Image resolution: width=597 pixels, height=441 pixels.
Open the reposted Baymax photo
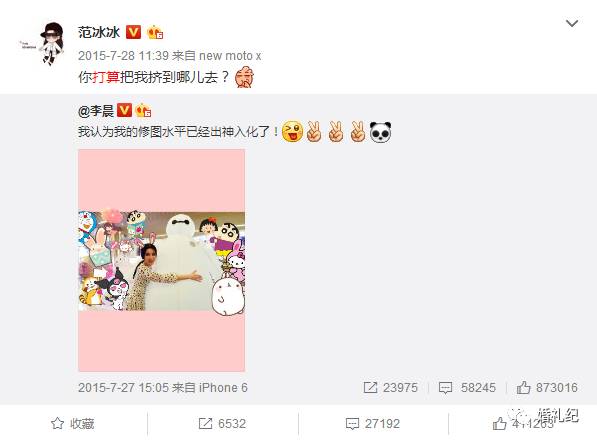point(161,260)
